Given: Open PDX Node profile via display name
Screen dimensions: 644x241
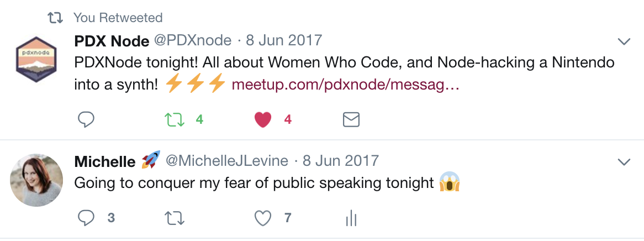Looking at the screenshot, I should tap(112, 41).
